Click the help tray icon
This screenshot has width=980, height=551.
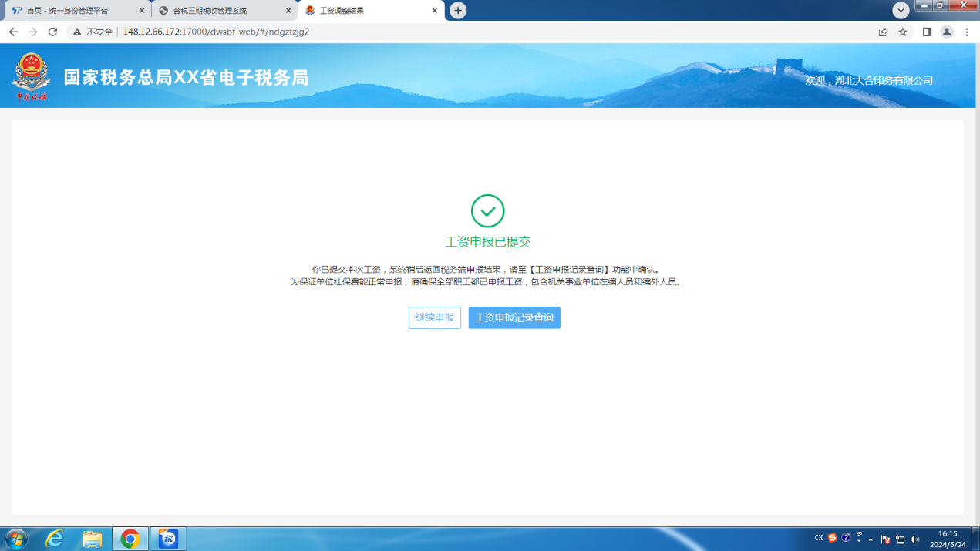pos(846,538)
